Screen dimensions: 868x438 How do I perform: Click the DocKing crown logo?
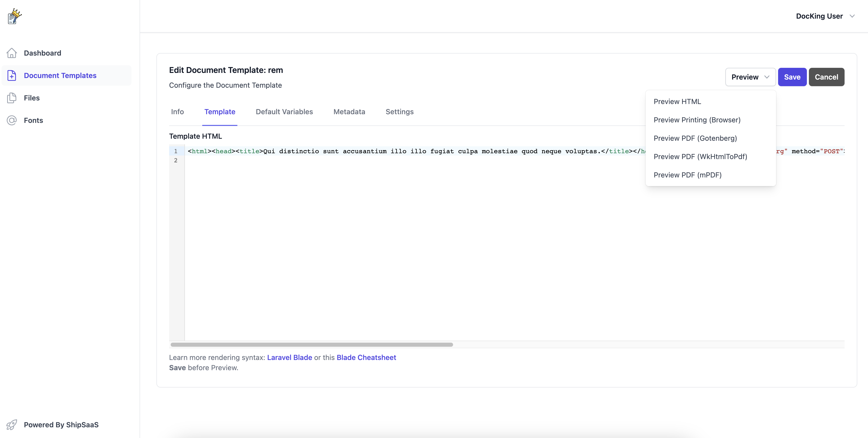(15, 16)
